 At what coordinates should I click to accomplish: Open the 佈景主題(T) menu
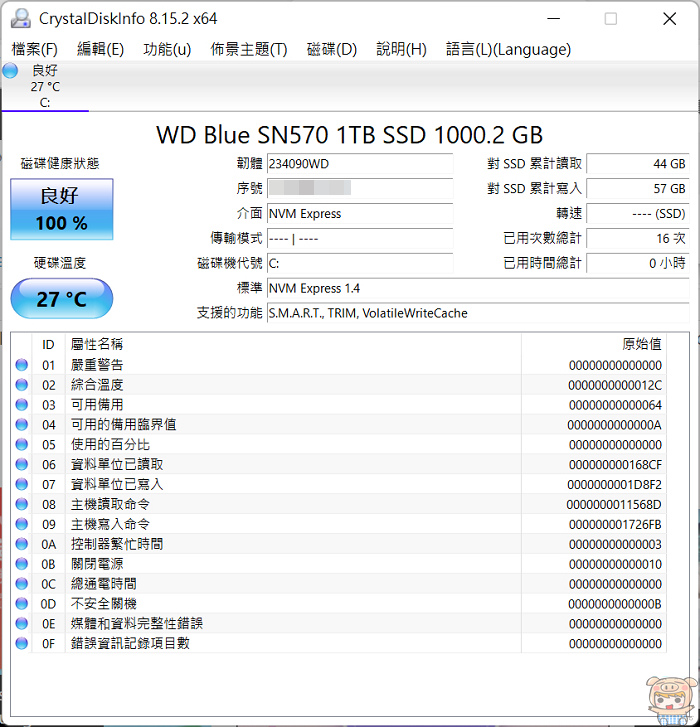248,49
